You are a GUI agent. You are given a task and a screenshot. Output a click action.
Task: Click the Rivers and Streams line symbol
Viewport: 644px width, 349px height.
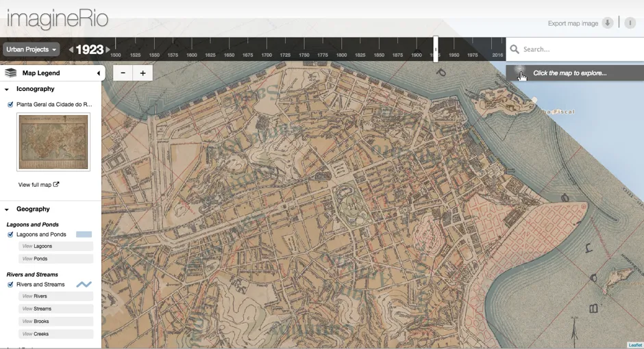pos(84,284)
